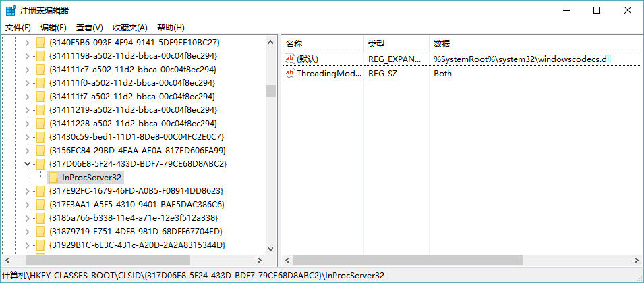Click the tree pane scroll up arrow

point(270,42)
